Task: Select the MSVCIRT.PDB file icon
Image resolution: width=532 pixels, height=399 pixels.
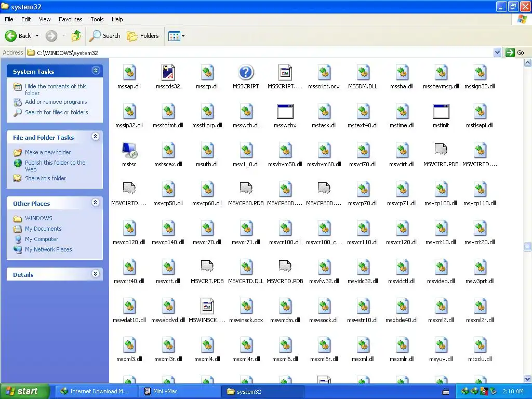Action: (441, 149)
